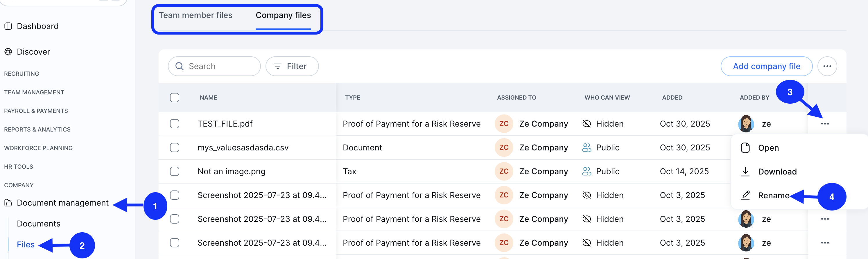
Task: Open the Filter options
Action: pos(292,66)
